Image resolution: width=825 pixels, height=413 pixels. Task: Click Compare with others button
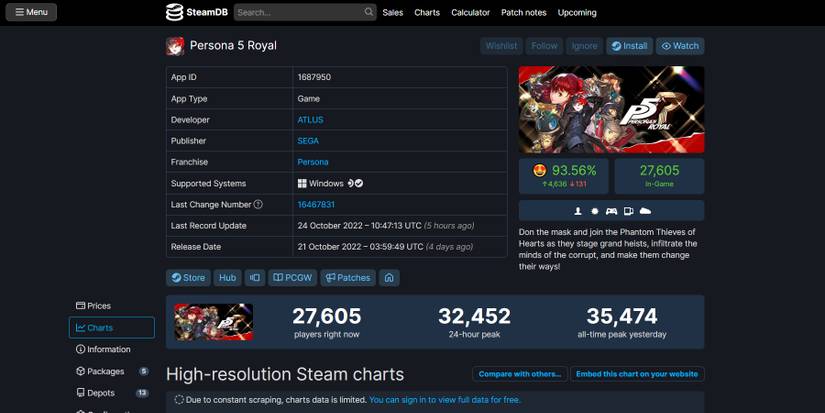pyautogui.click(x=520, y=374)
